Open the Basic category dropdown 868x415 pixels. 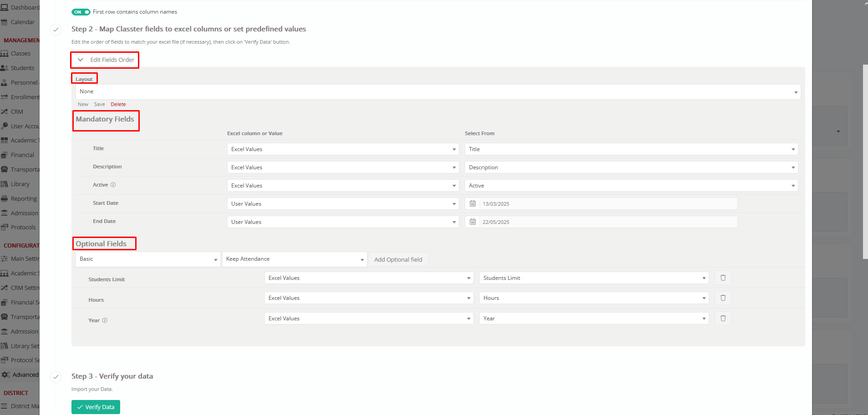148,259
